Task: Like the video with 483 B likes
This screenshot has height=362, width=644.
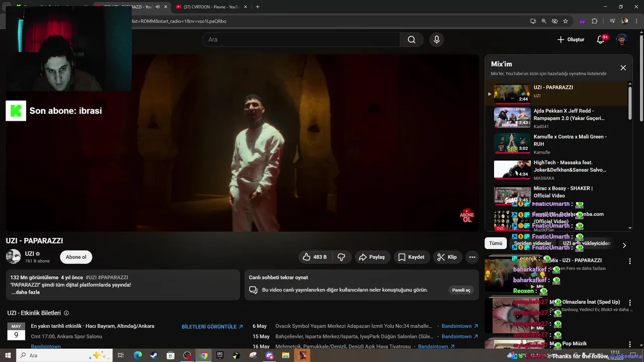Action: click(315, 257)
